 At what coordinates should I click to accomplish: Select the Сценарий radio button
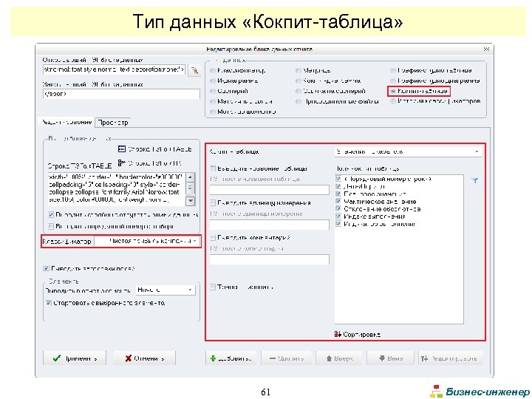tap(212, 91)
